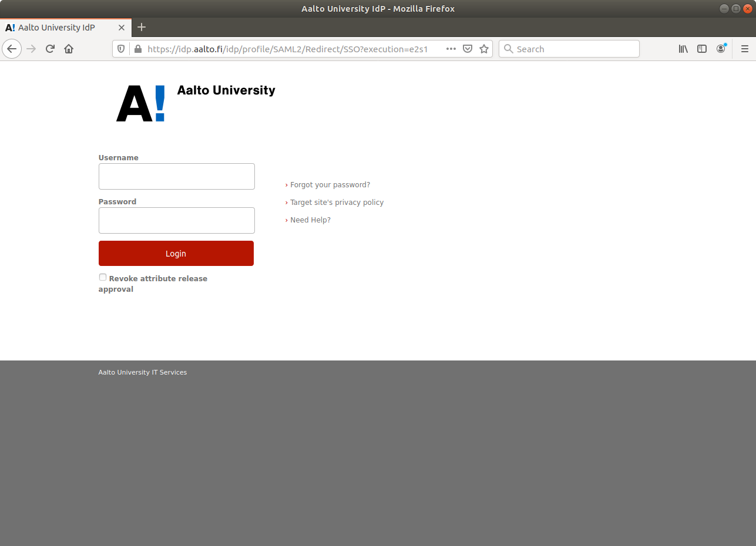Click the browser Back arrow button

tap(12, 49)
